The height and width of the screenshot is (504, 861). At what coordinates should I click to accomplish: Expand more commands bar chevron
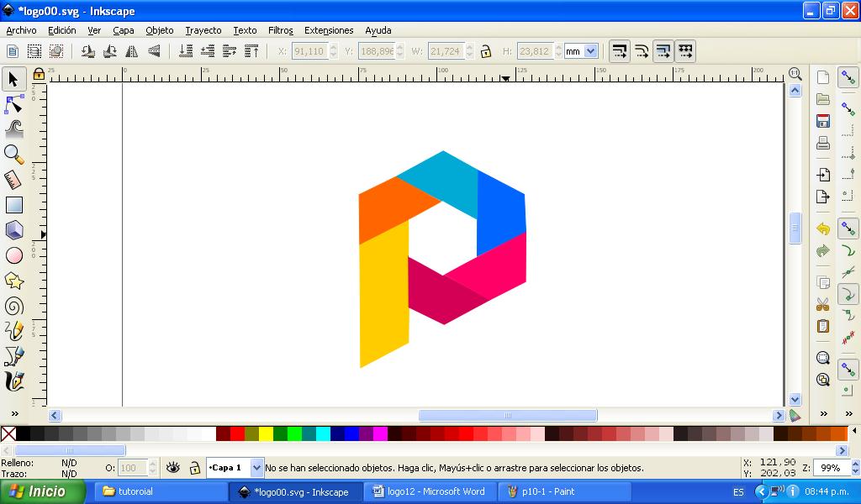tap(824, 413)
